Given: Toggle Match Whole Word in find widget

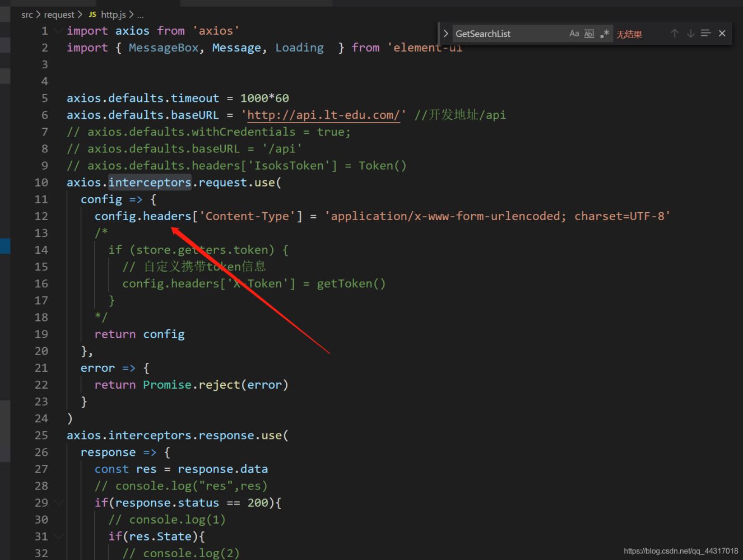Looking at the screenshot, I should point(589,34).
